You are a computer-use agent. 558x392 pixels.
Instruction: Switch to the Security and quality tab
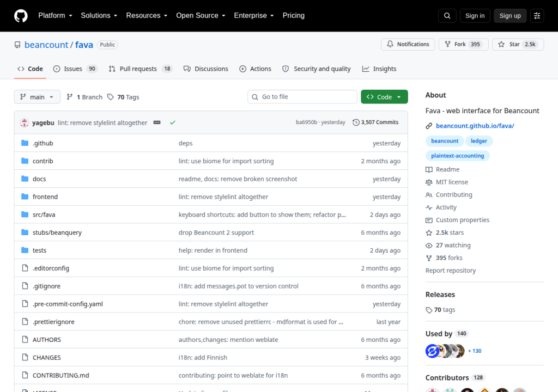click(317, 69)
